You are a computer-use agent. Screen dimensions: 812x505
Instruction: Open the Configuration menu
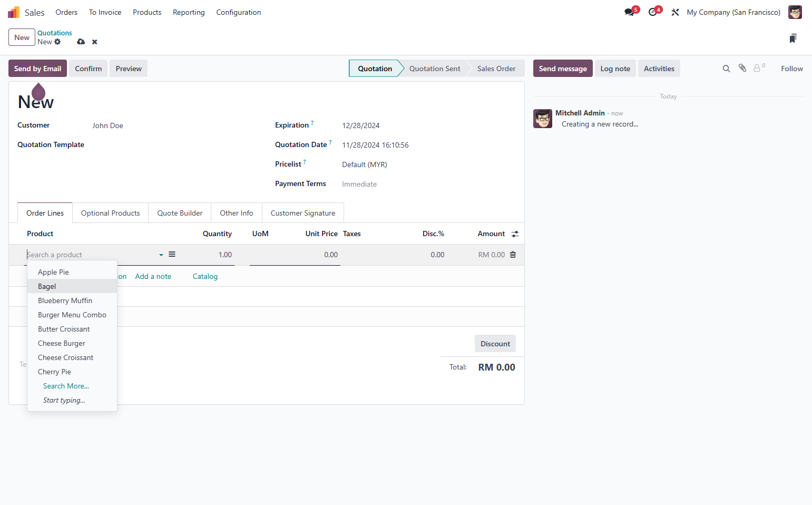click(x=239, y=12)
